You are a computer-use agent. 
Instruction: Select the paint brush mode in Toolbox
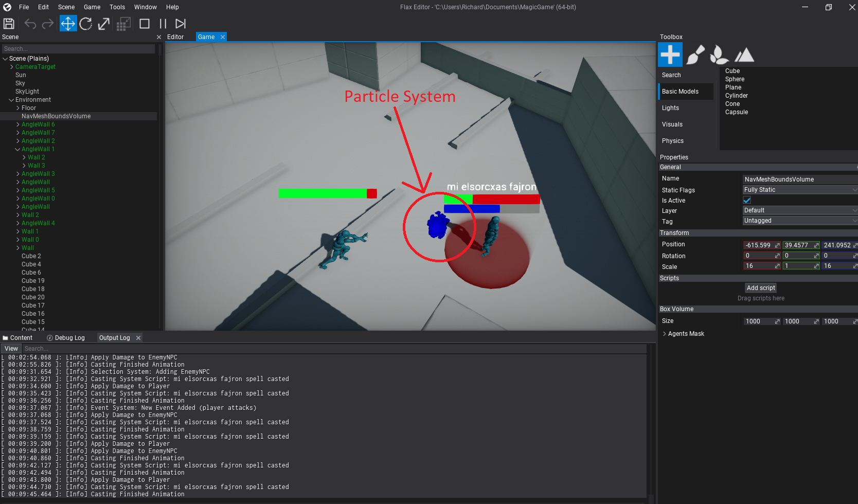pos(695,54)
